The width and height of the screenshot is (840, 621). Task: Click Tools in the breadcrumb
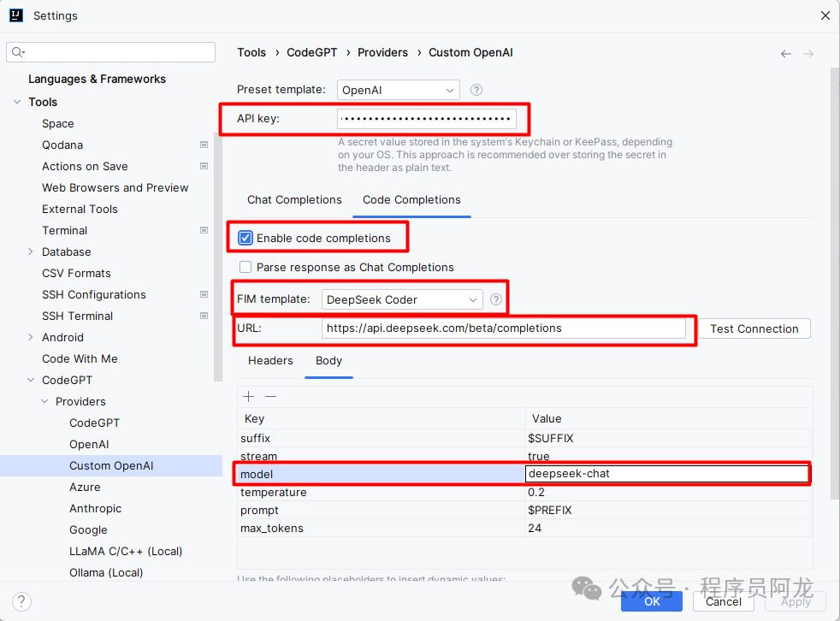pyautogui.click(x=251, y=52)
